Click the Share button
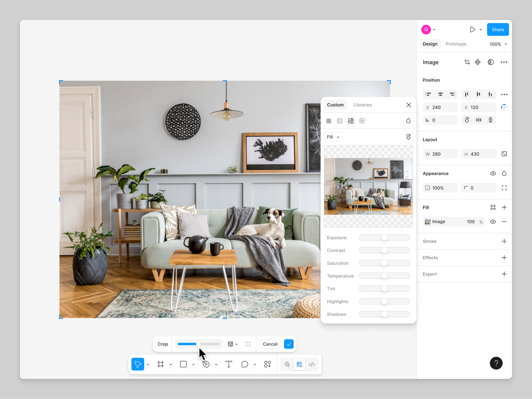 (498, 29)
